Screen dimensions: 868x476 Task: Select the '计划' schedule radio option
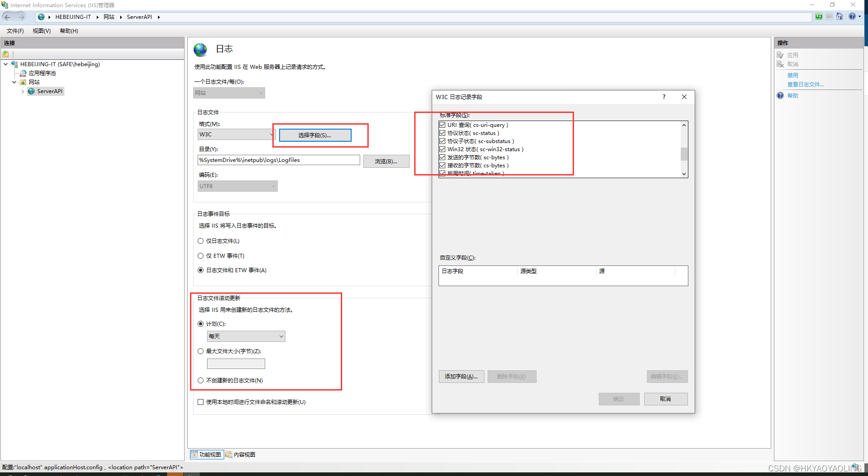(201, 324)
